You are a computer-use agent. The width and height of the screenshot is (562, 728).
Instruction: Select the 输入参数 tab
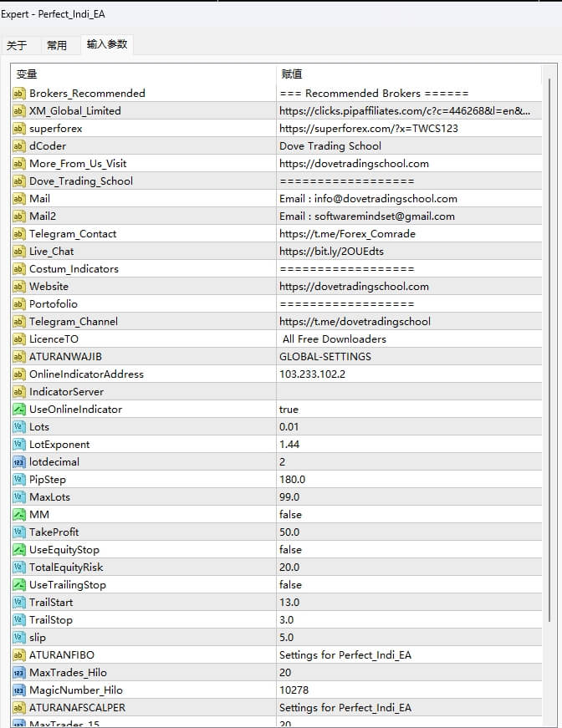[x=107, y=45]
